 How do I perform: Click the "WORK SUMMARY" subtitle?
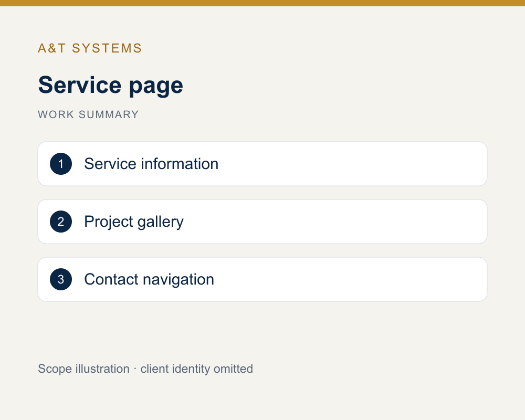pyautogui.click(x=88, y=114)
